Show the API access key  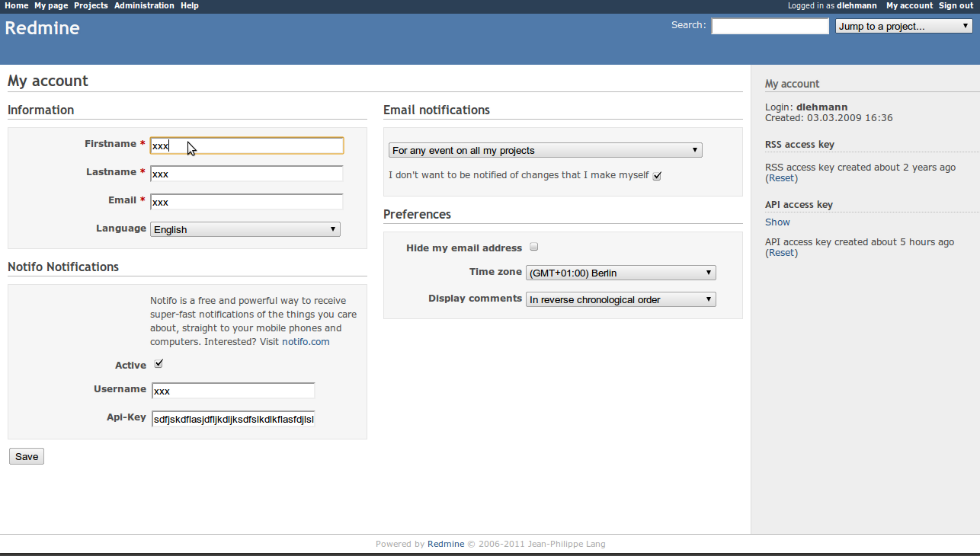coord(777,222)
